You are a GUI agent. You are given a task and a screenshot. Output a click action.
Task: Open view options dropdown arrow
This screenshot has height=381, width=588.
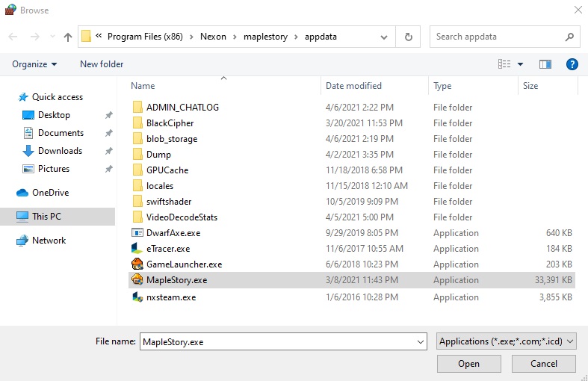[520, 64]
